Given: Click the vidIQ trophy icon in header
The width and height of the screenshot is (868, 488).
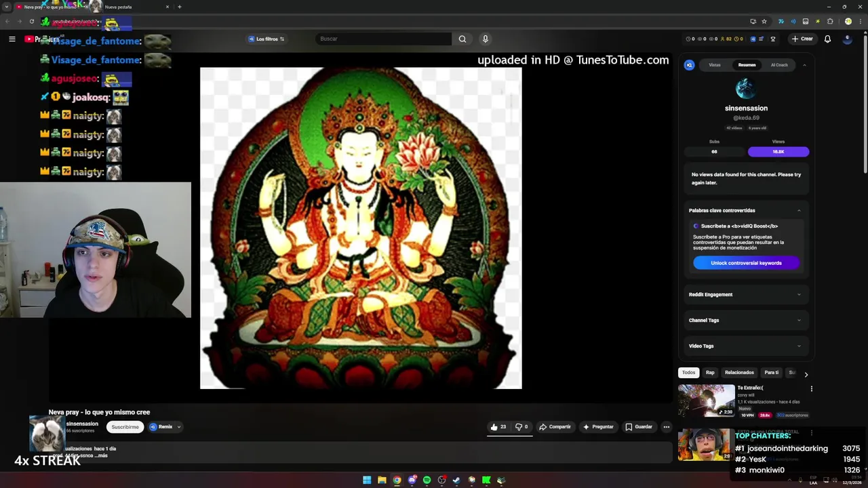Looking at the screenshot, I should [x=772, y=39].
